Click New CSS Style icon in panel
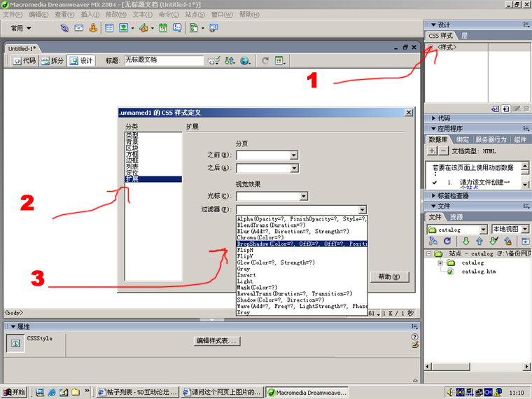 505,108
